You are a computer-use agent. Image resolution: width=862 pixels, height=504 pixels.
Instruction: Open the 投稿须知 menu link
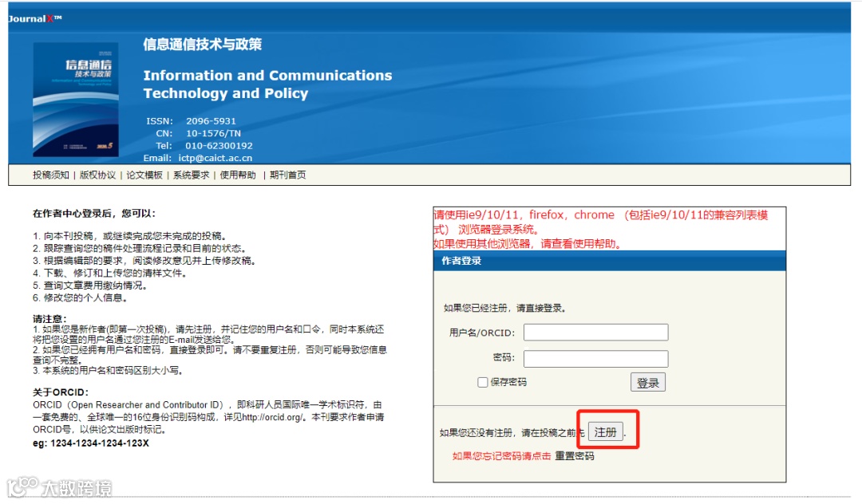coord(50,175)
